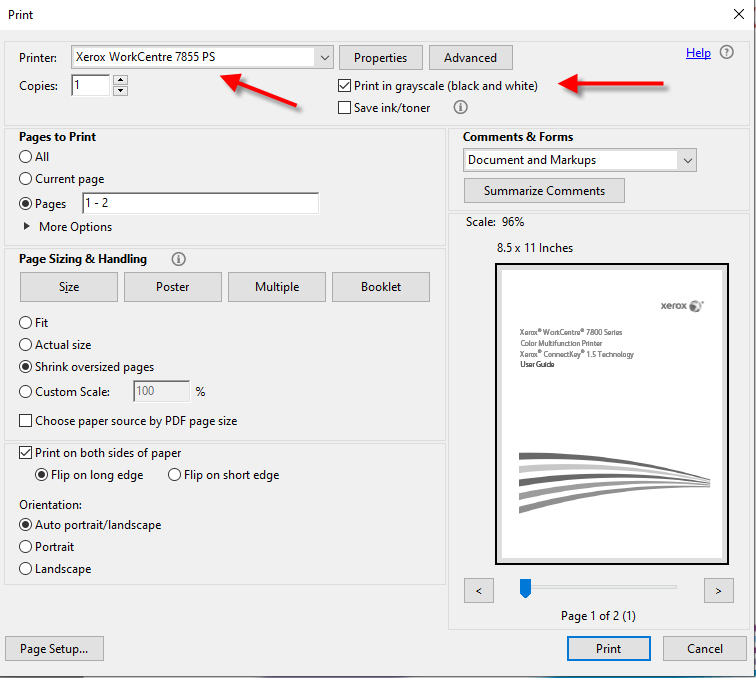Screen dimensions: 756x678
Task: Open Advanced print settings
Action: 471,58
